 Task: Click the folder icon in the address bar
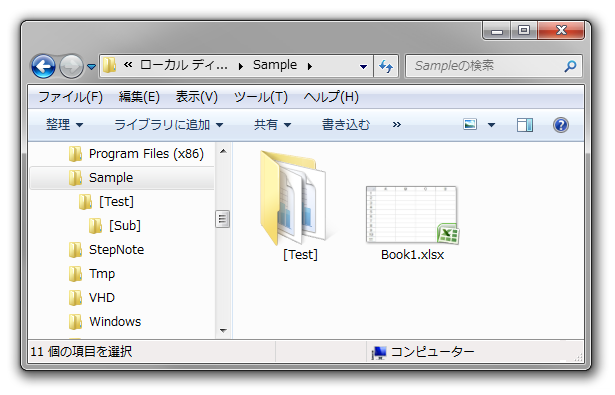(109, 66)
